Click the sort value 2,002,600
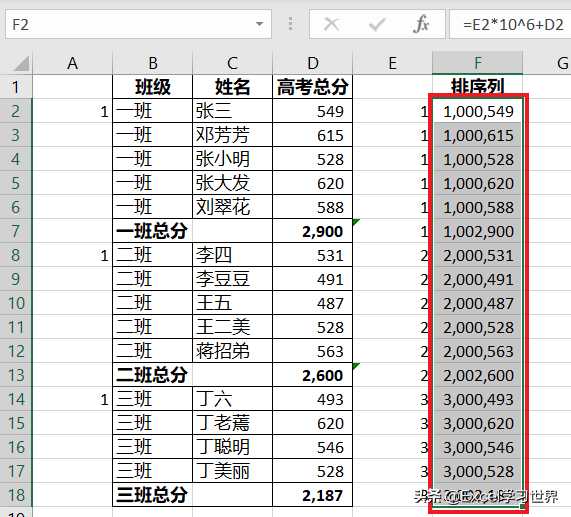571x517 pixels. pyautogui.click(x=477, y=375)
